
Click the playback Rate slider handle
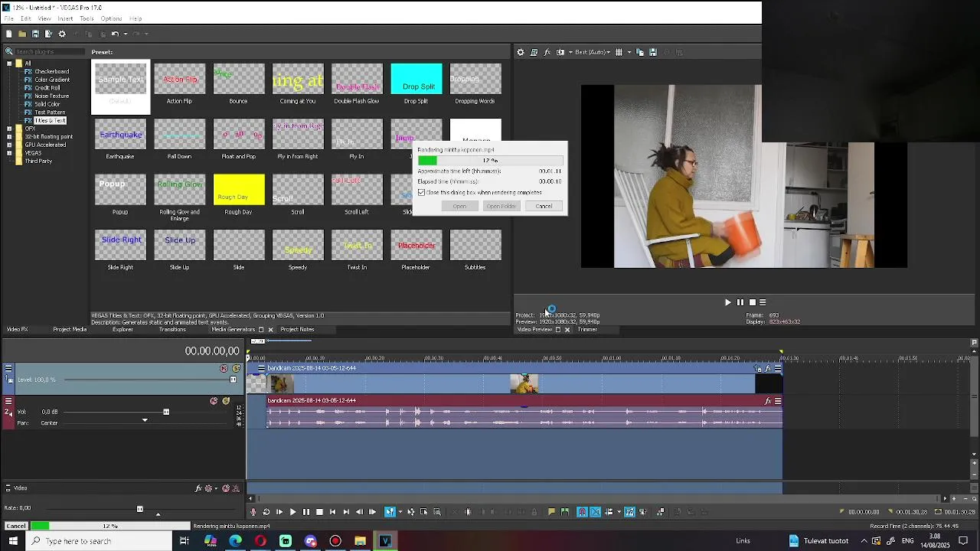(139, 509)
